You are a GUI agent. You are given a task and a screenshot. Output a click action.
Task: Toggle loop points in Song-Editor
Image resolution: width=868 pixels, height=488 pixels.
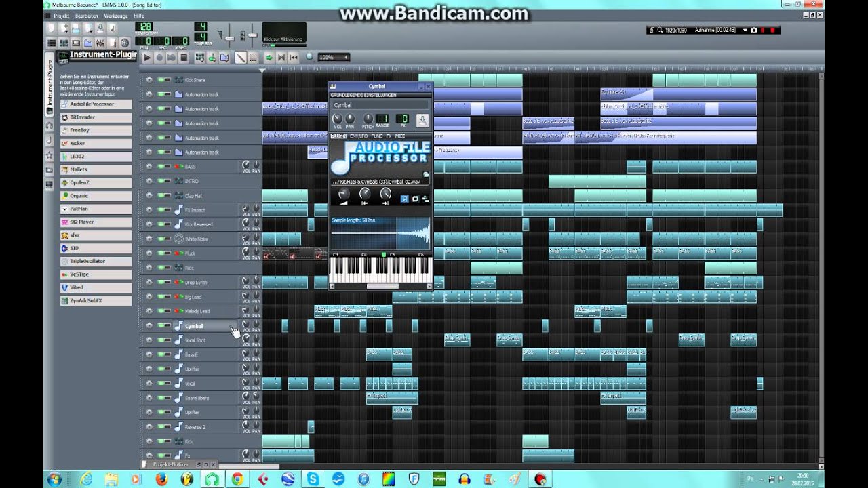[281, 58]
